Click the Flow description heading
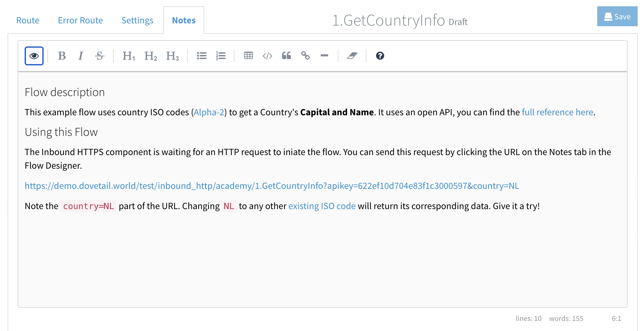This screenshot has width=644, height=331. [x=65, y=92]
